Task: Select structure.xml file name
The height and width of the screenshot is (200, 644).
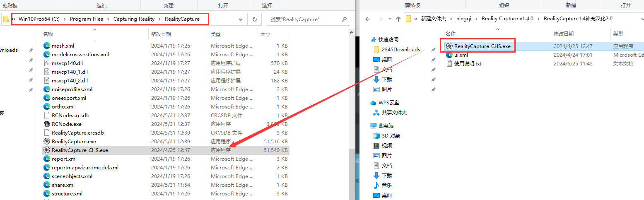Action: point(67,193)
